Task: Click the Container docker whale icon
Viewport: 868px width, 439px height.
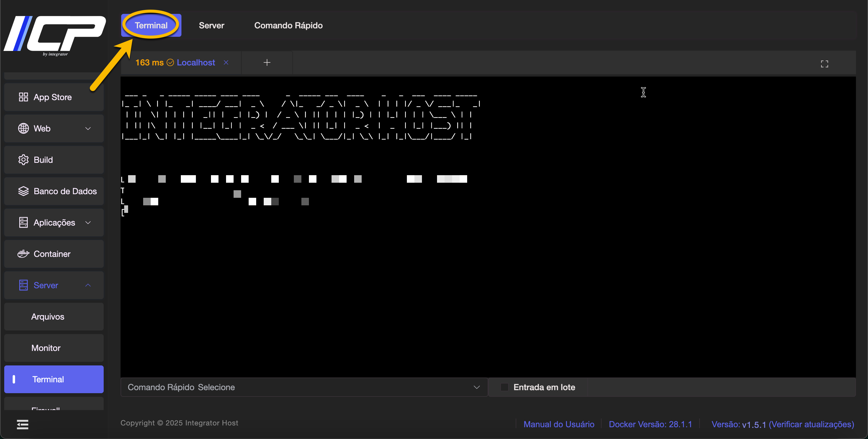Action: pos(23,254)
